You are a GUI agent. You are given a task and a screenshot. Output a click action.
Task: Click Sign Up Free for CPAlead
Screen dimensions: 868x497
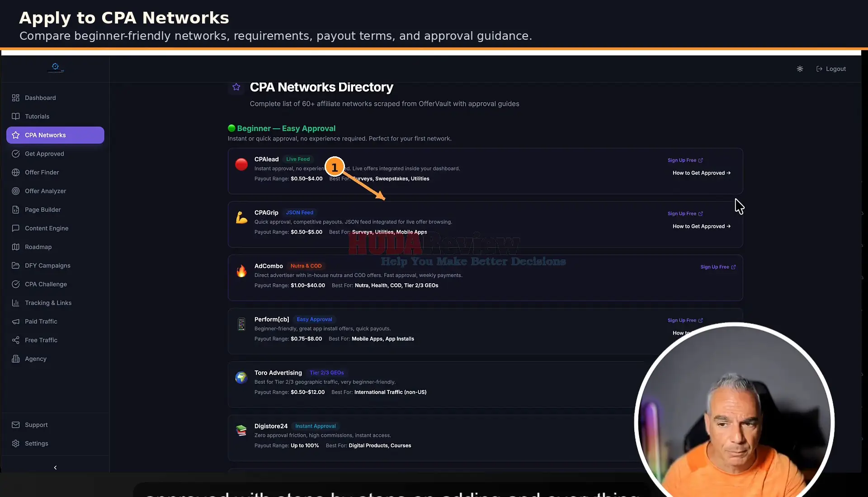(x=685, y=160)
